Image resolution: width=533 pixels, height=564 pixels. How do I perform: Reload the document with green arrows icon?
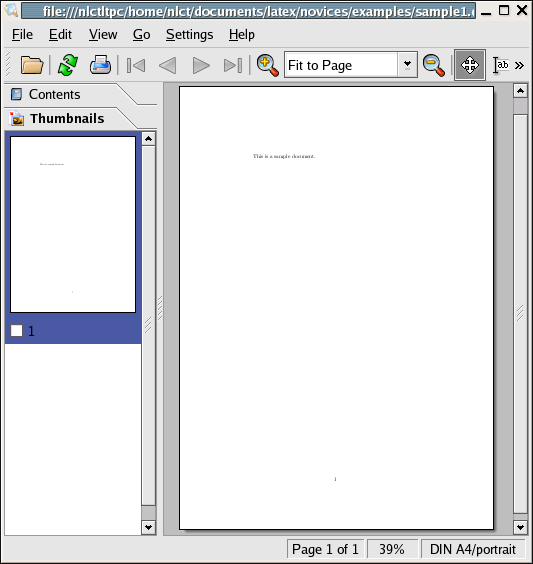[x=68, y=65]
